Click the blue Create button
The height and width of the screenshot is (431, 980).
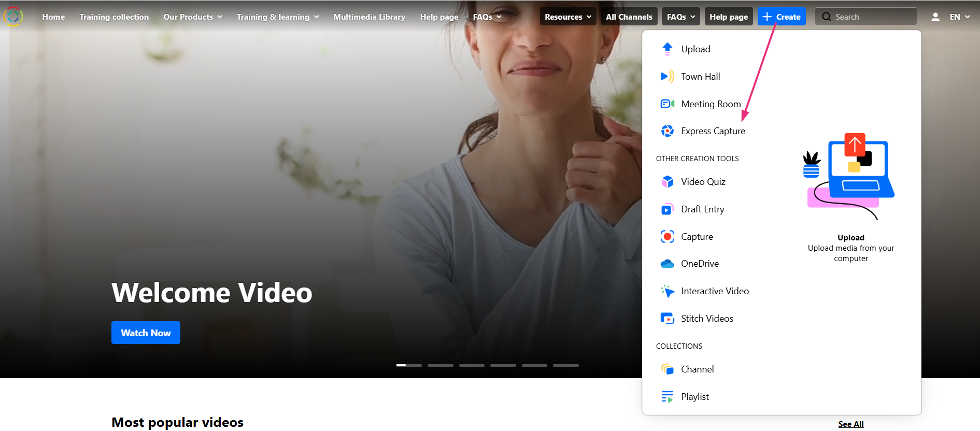(782, 17)
